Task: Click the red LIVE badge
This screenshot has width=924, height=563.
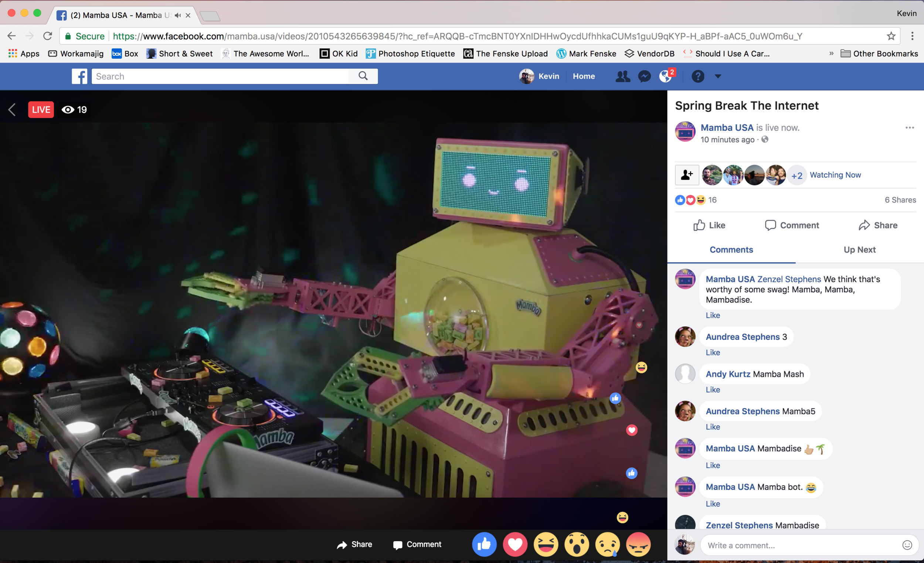Action: point(41,110)
